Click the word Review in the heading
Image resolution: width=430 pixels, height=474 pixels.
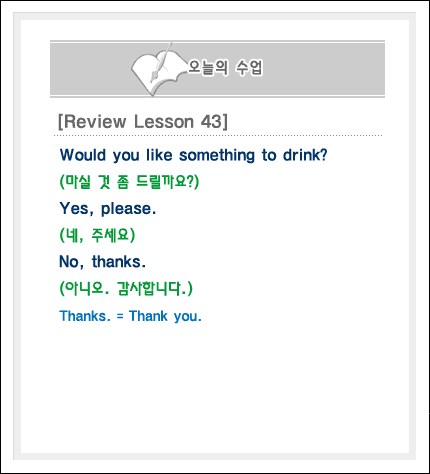[x=95, y=121]
